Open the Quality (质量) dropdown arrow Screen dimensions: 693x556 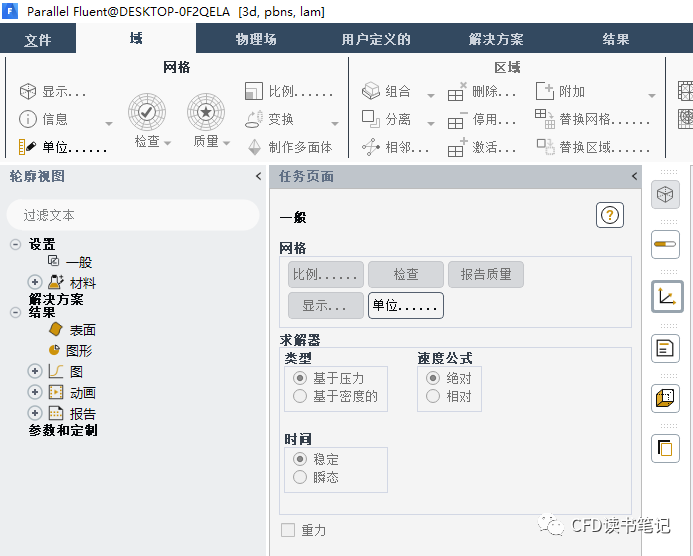click(x=227, y=143)
